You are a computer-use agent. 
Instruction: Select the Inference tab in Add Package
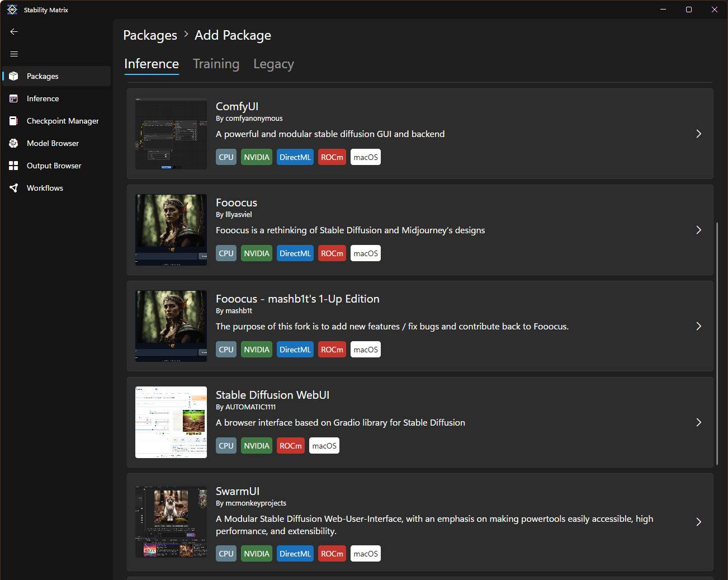[152, 64]
